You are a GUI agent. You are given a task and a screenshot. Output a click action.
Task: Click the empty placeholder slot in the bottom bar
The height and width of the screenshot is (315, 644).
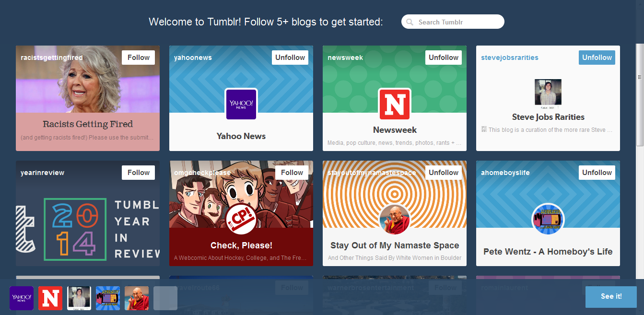(165, 298)
